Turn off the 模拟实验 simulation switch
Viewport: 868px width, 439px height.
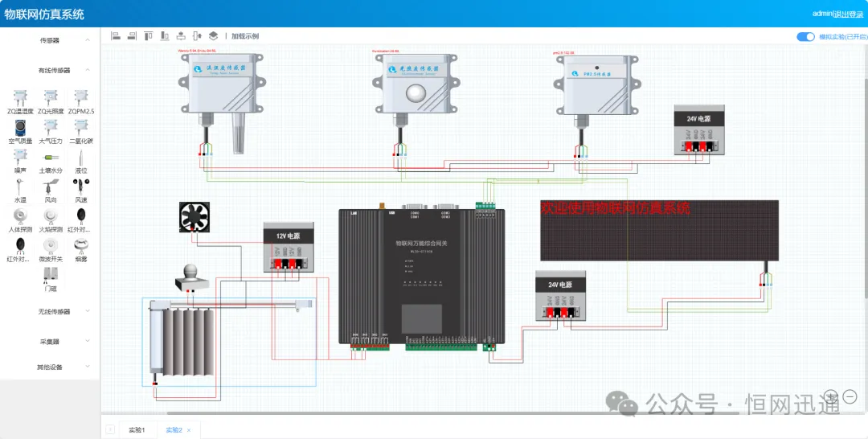(x=805, y=37)
